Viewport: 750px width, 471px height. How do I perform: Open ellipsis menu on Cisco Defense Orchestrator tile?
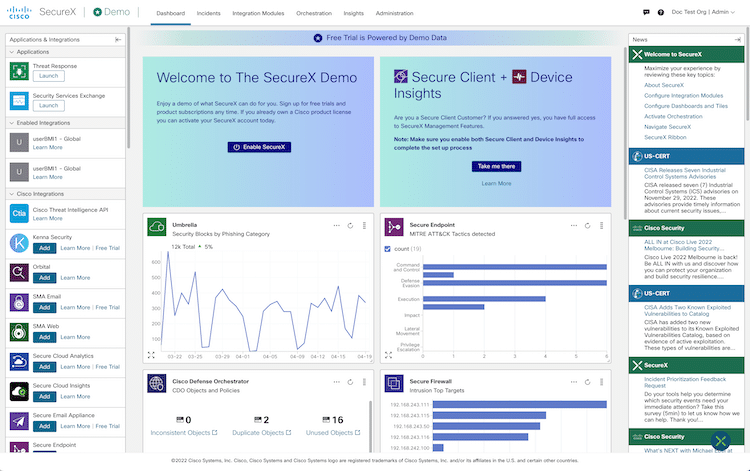(x=337, y=382)
